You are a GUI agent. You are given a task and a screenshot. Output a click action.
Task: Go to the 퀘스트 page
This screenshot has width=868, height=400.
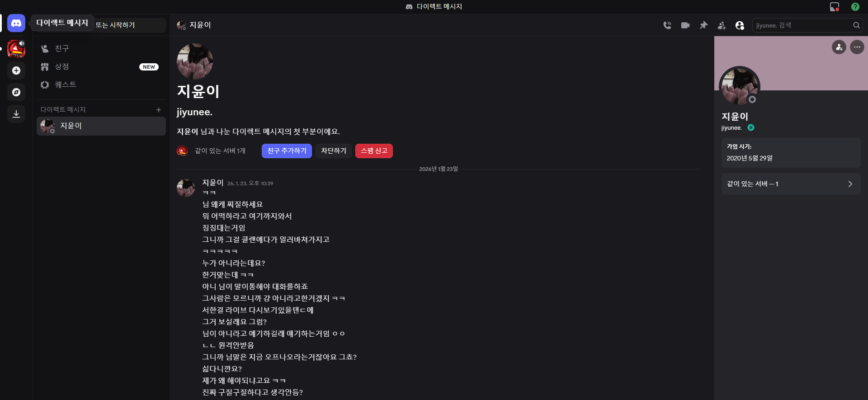coord(65,85)
